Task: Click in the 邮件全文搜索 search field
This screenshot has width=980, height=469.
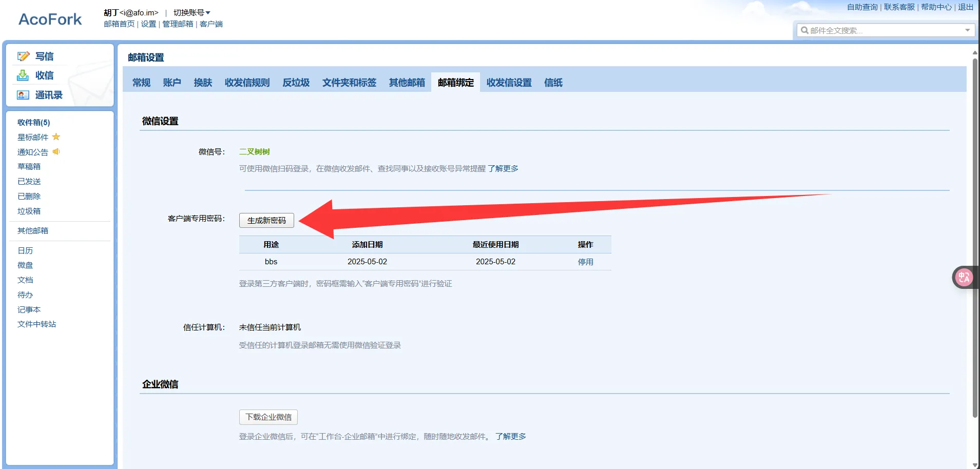Action: 883,30
